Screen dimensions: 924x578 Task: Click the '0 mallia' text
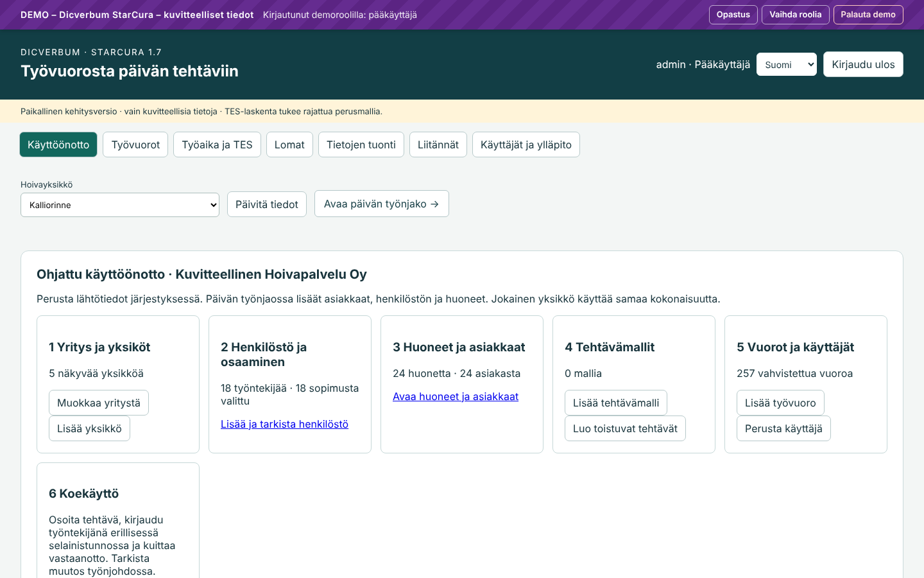coord(583,373)
